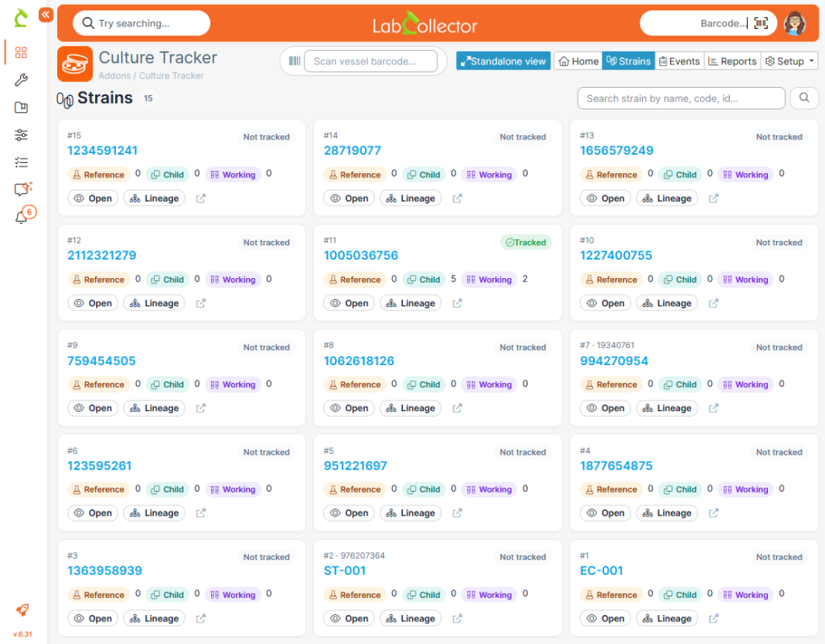825x644 pixels.
Task: Open the dashboard grid icon in sidebar
Action: pos(21,52)
